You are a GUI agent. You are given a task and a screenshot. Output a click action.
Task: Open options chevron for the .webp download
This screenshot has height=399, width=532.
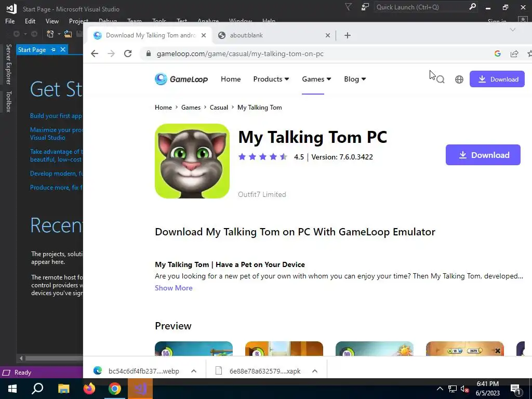[x=194, y=371]
